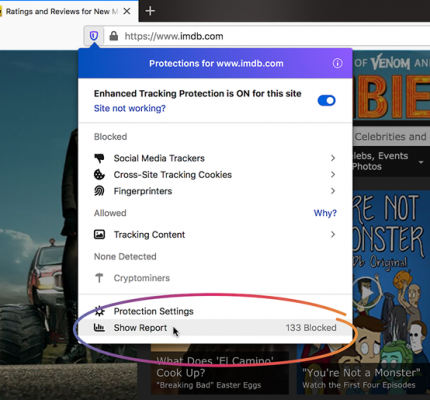Click the Protection Settings gear icon
The image size is (430, 400).
tap(99, 311)
